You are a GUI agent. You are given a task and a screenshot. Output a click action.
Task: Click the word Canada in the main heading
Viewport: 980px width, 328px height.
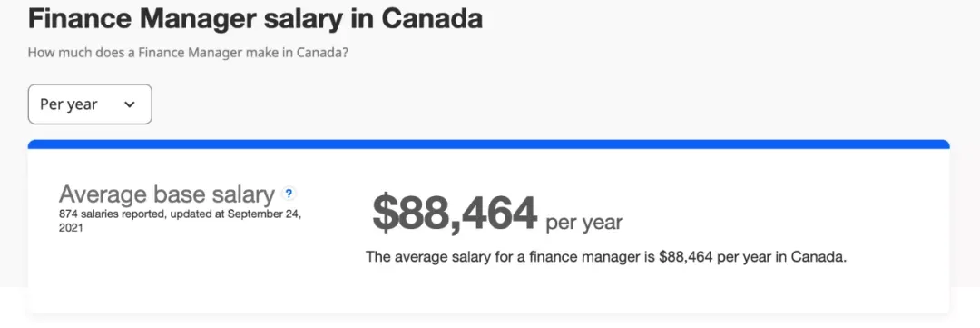(432, 19)
